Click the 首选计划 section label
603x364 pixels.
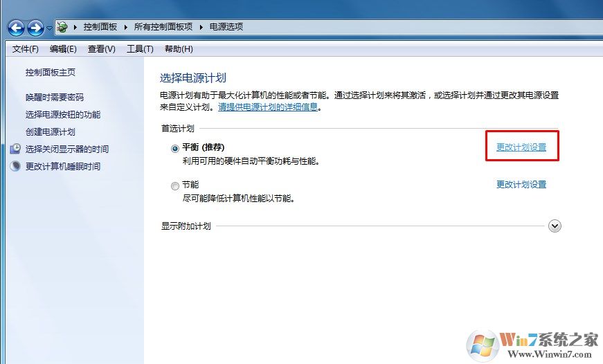coord(178,129)
